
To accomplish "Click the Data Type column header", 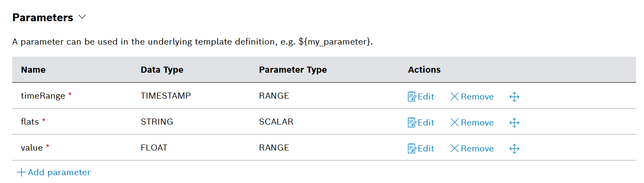I will click(162, 70).
